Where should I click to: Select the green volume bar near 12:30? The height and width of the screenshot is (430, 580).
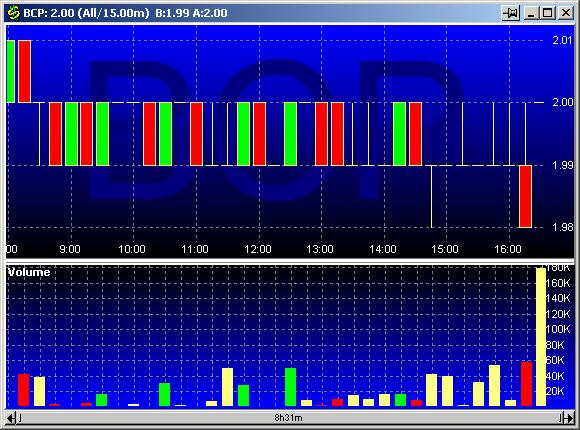(290, 387)
